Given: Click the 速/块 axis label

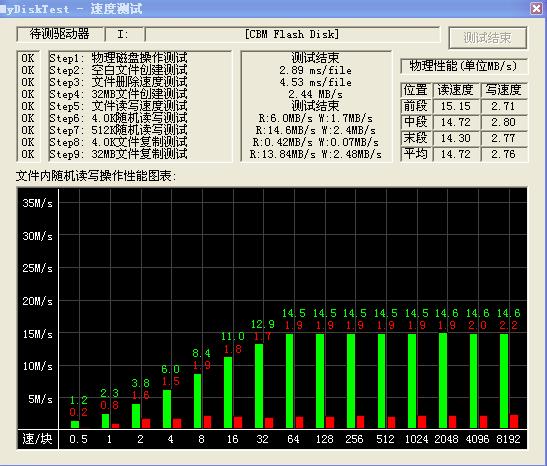Looking at the screenshot, I should pyautogui.click(x=37, y=439).
